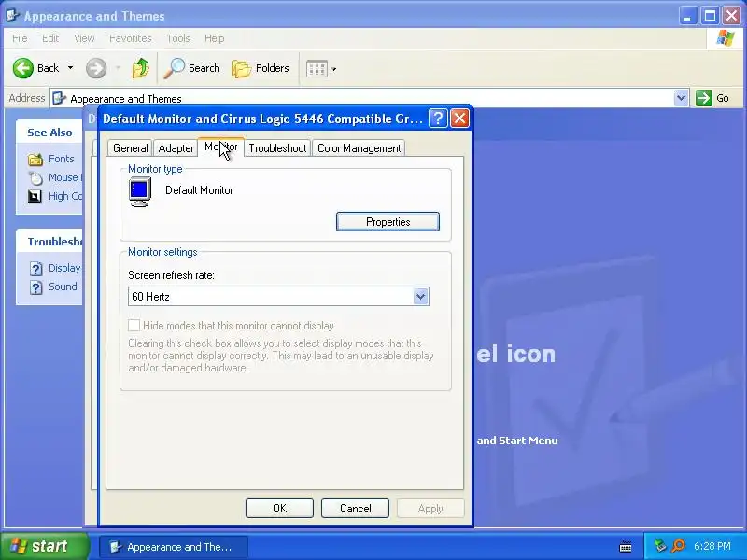Open the Fonts link
The width and height of the screenshot is (747, 560).
[x=61, y=159]
